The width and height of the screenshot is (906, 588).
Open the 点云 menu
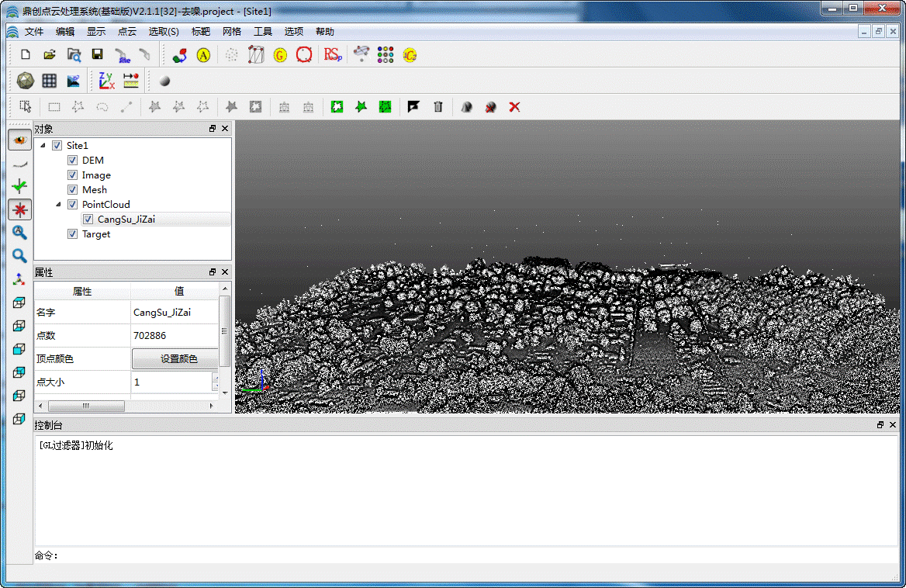point(126,32)
